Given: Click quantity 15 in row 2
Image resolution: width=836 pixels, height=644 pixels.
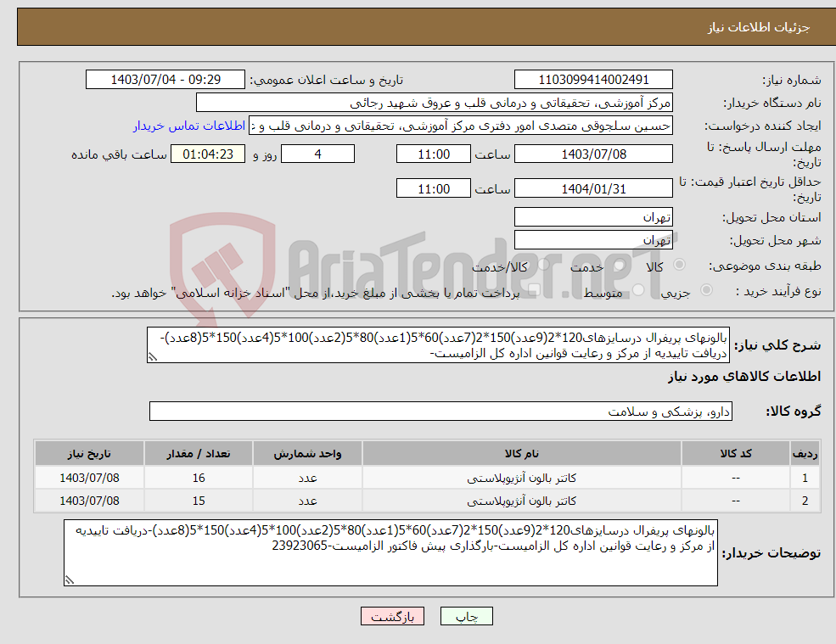Looking at the screenshot, I should pos(199,501).
